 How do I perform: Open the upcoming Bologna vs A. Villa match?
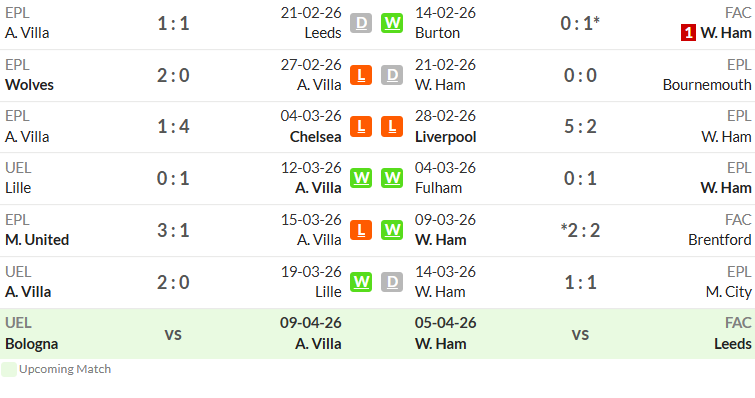click(x=173, y=334)
